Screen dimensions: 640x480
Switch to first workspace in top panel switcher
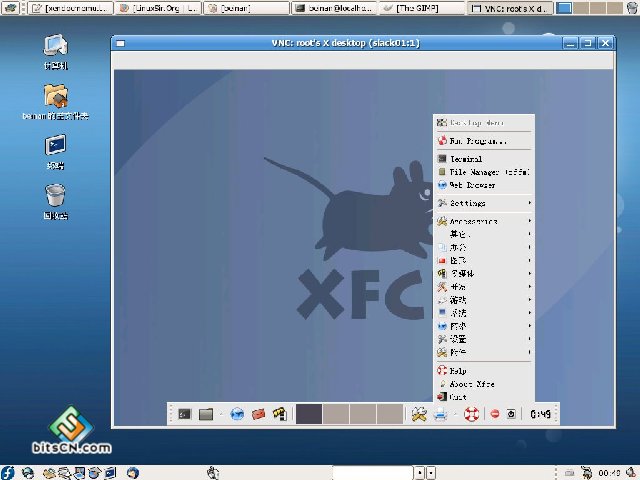point(564,8)
